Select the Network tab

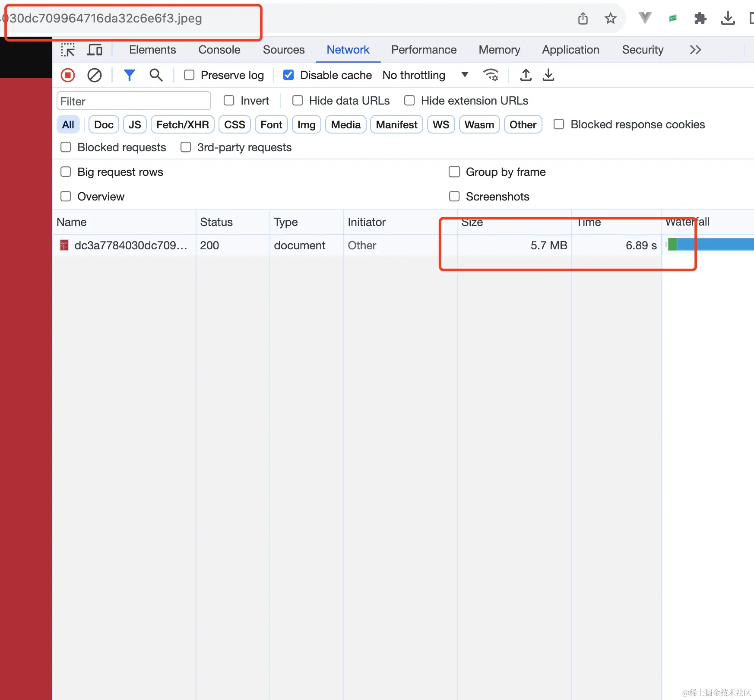[x=348, y=50]
